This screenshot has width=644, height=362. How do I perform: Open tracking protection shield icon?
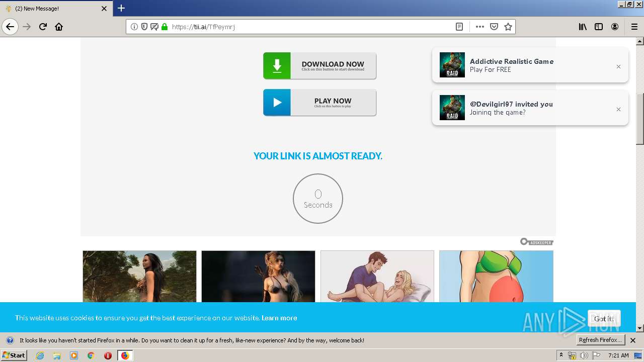click(x=144, y=27)
